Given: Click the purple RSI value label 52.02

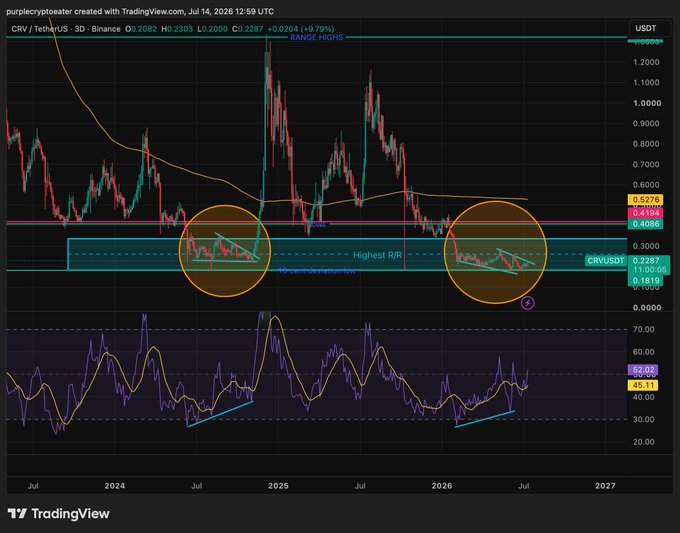Looking at the screenshot, I should tap(643, 370).
